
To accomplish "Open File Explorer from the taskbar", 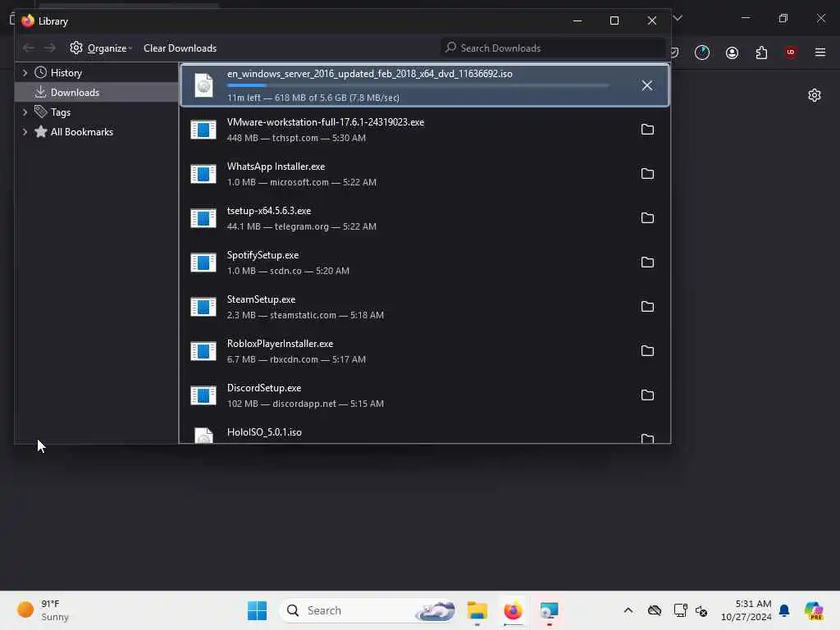I will point(477,610).
